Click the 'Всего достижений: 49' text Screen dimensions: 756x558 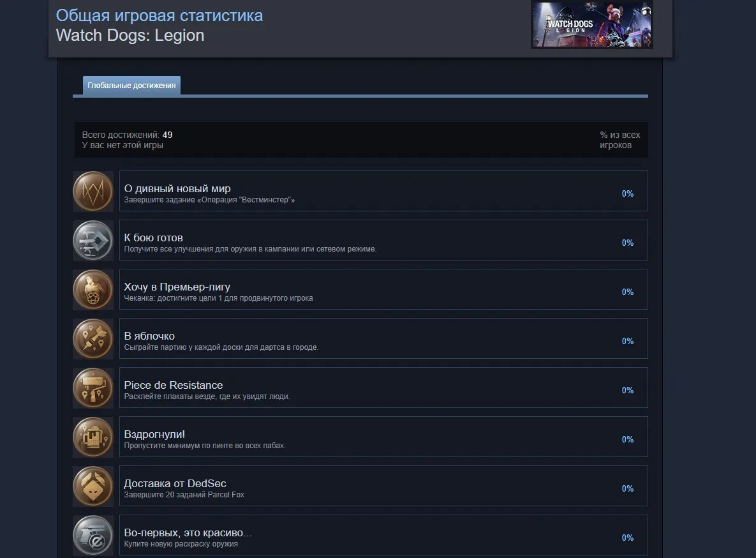(x=128, y=135)
